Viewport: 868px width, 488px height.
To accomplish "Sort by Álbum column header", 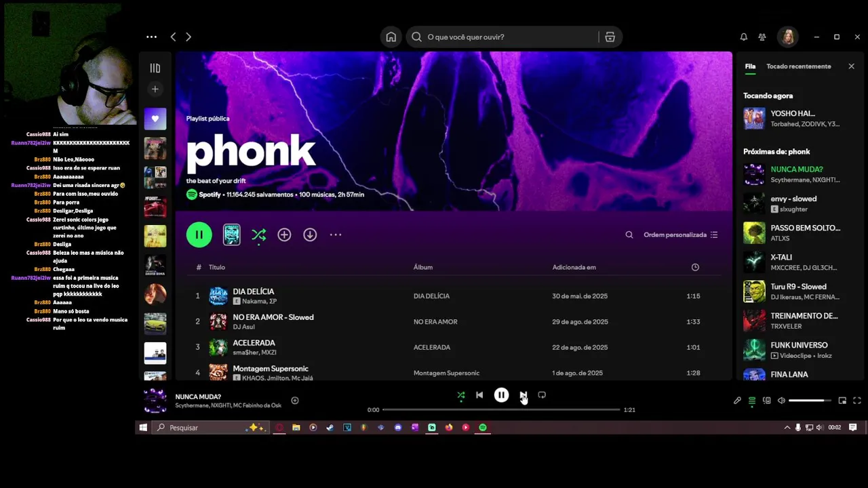I will tap(423, 267).
